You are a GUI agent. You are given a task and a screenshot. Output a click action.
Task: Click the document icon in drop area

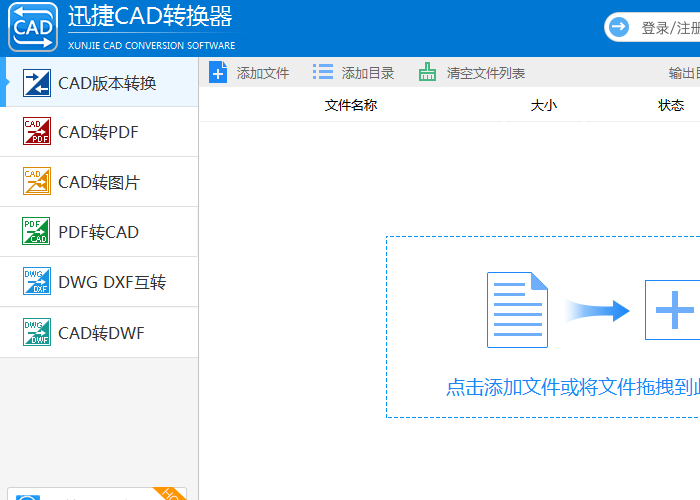517,310
